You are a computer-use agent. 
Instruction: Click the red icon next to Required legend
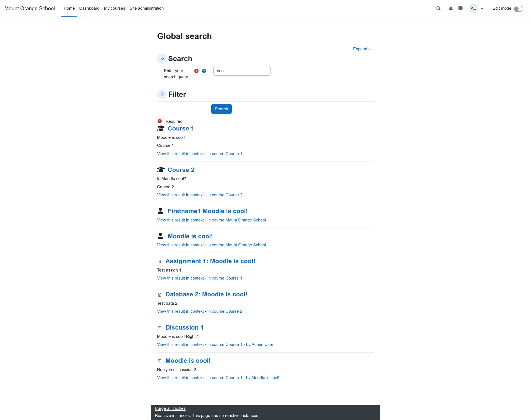tap(160, 121)
